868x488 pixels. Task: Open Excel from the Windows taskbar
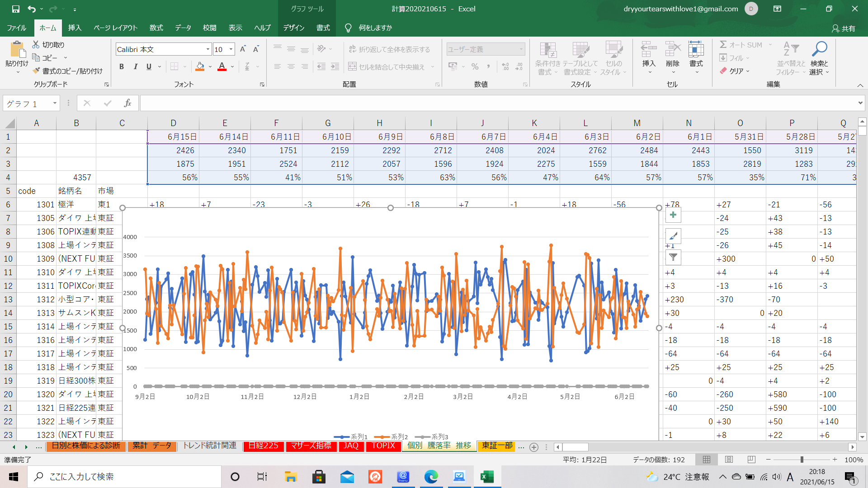pos(487,477)
